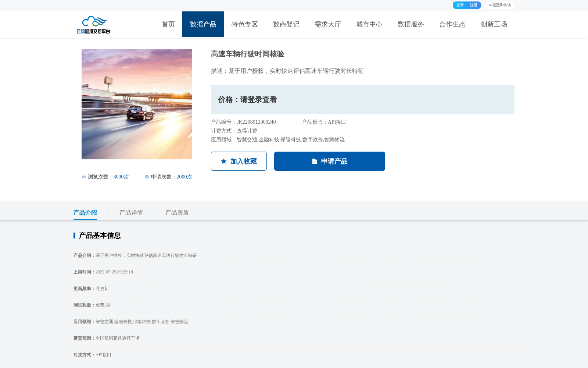
Task: Click the 覆盖范围 value 全国范围高速通行车辆
Action: pyautogui.click(x=118, y=338)
